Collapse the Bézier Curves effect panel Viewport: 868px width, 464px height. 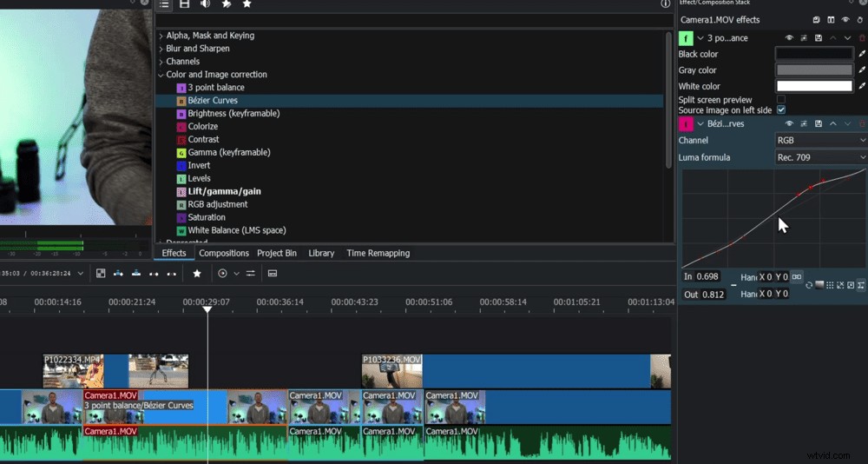pos(700,123)
